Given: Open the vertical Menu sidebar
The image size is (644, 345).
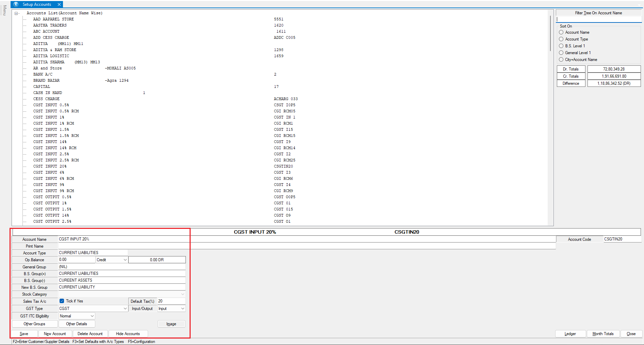Looking at the screenshot, I should (x=4, y=10).
